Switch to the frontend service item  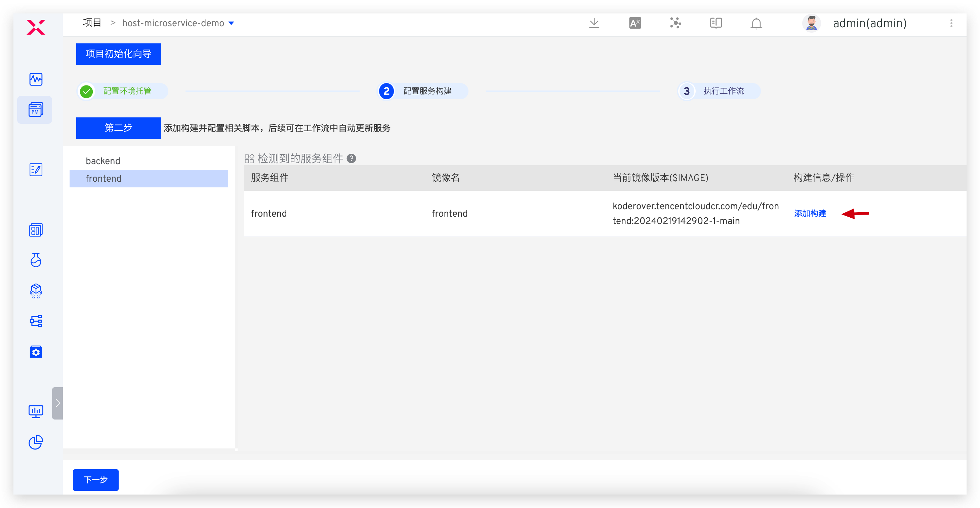[x=104, y=178]
